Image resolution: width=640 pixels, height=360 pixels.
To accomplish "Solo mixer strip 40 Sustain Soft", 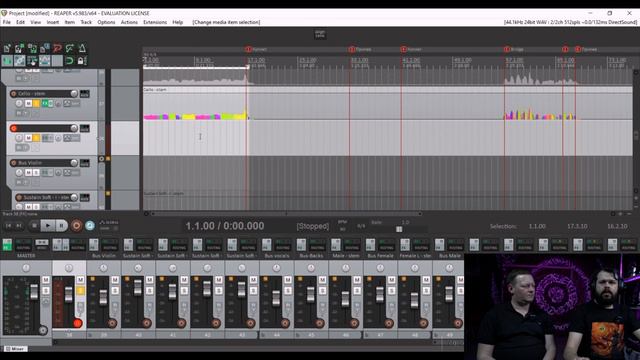I will click(149, 291).
